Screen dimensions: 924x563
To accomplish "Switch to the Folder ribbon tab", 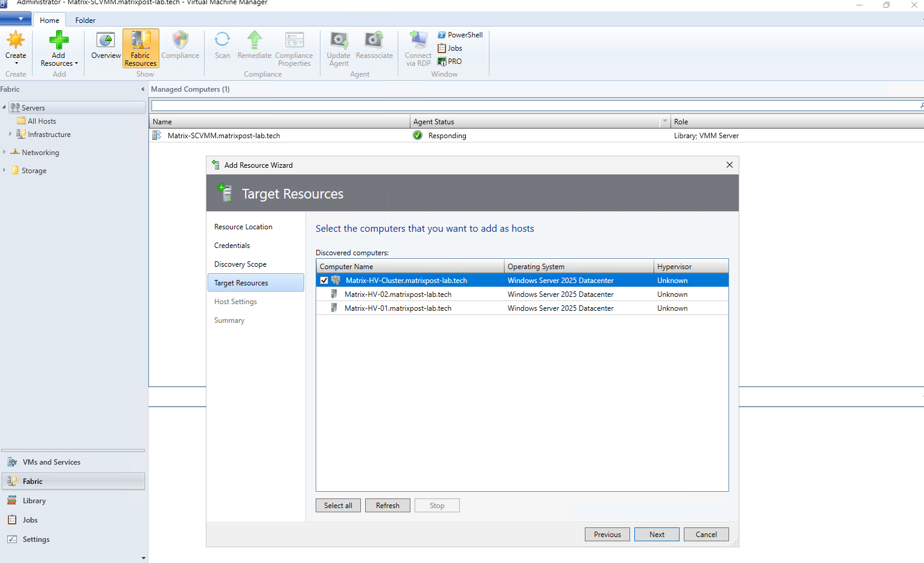I will pyautogui.click(x=85, y=20).
